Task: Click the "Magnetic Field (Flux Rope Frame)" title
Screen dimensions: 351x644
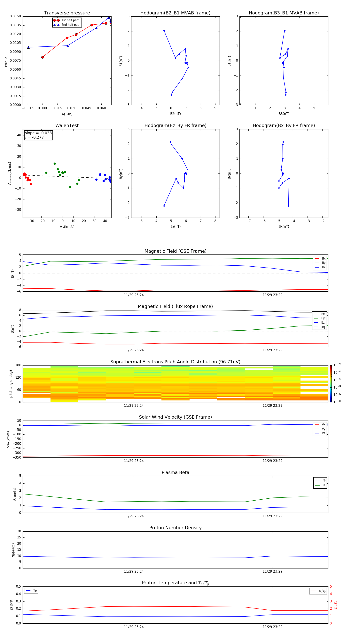Action: click(175, 307)
